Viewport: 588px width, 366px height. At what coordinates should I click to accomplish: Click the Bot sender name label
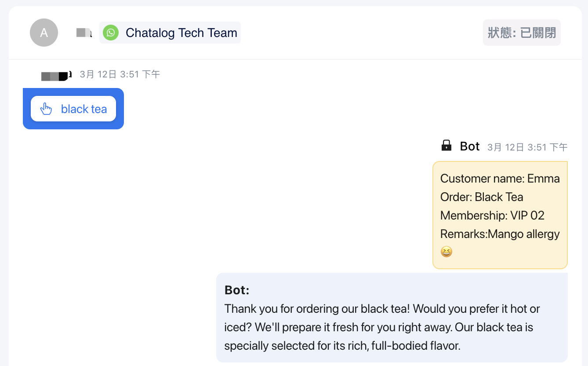(x=469, y=146)
